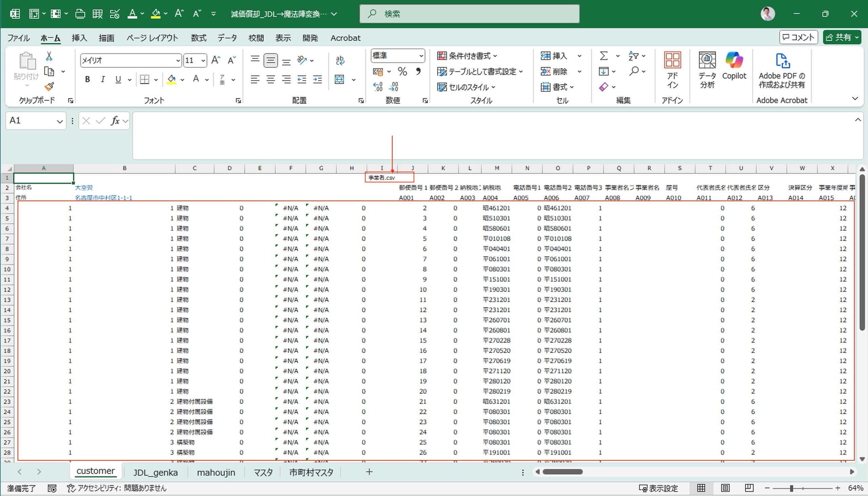Switch to Page Layout view

point(725,488)
